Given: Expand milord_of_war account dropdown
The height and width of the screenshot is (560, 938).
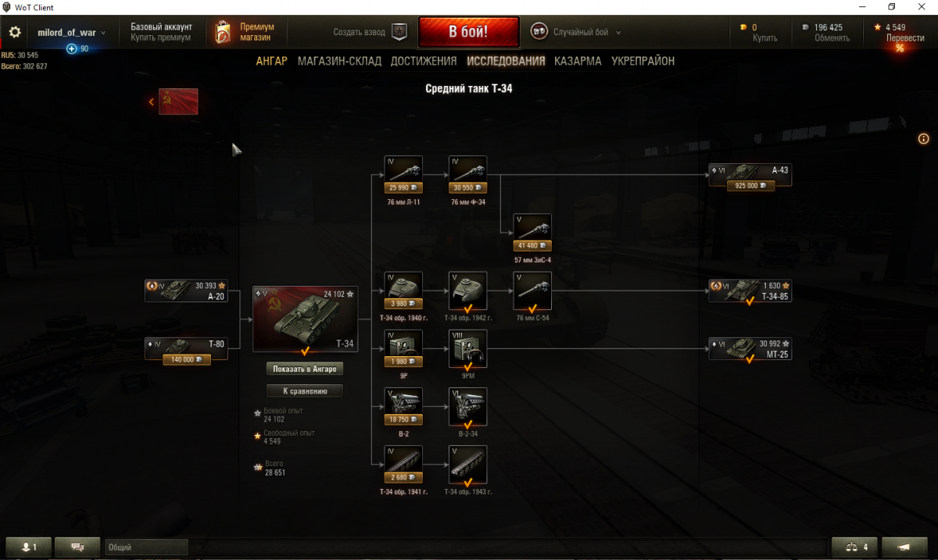Looking at the screenshot, I should click(72, 33).
